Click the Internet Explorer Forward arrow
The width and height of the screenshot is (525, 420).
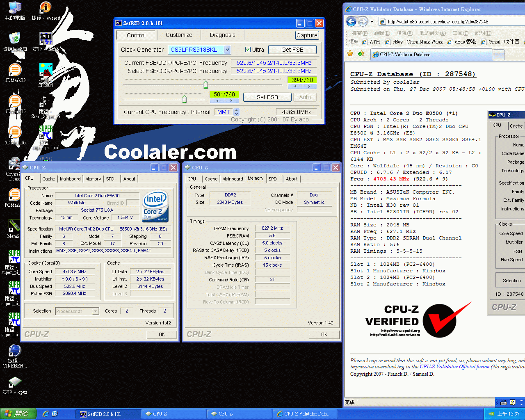pos(363,21)
